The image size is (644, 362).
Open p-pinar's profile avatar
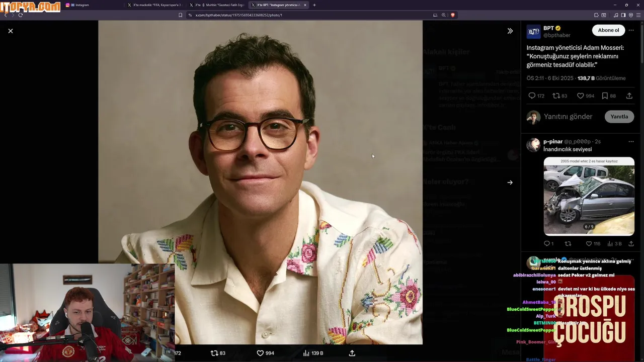pos(533,145)
